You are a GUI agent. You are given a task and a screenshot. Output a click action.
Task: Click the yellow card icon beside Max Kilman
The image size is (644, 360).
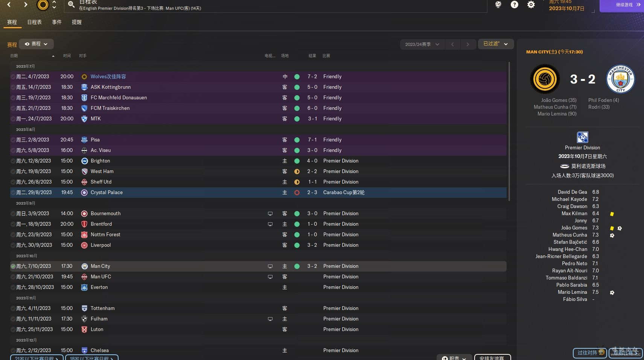(x=612, y=214)
